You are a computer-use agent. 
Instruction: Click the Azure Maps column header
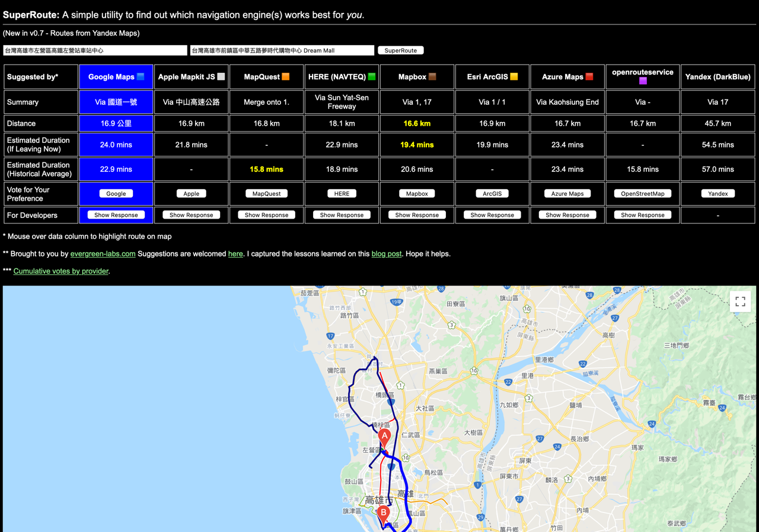point(567,77)
